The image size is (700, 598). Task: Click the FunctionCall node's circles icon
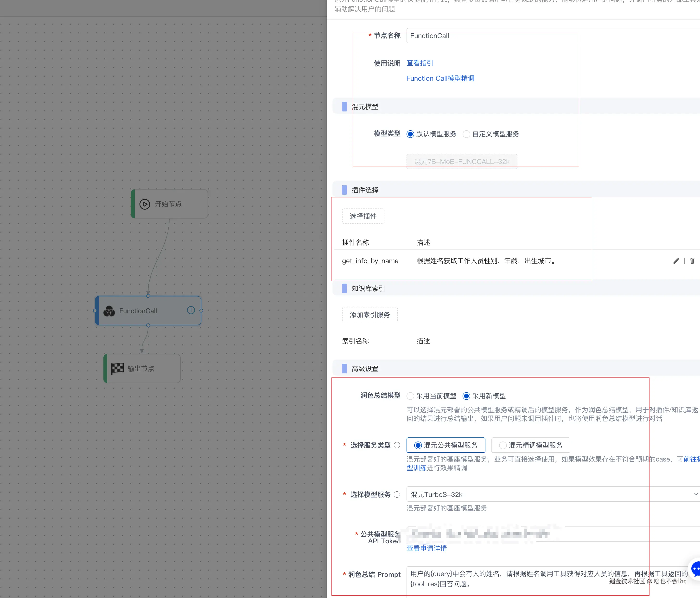109,311
